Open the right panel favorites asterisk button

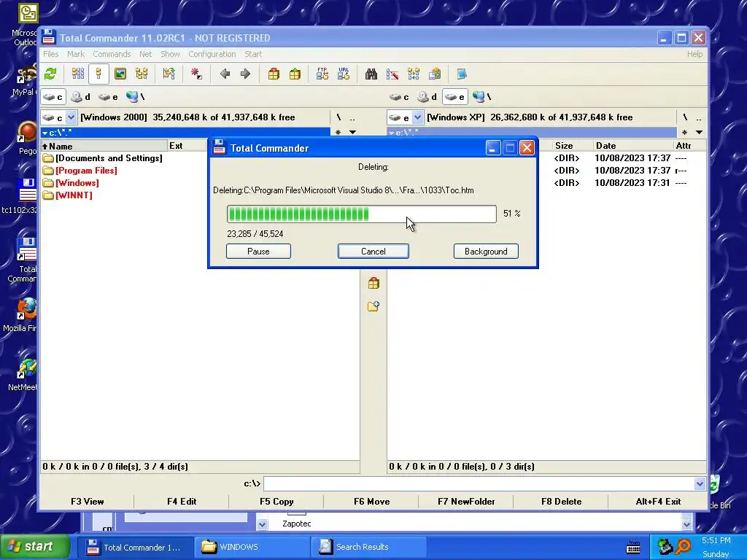pyautogui.click(x=684, y=133)
